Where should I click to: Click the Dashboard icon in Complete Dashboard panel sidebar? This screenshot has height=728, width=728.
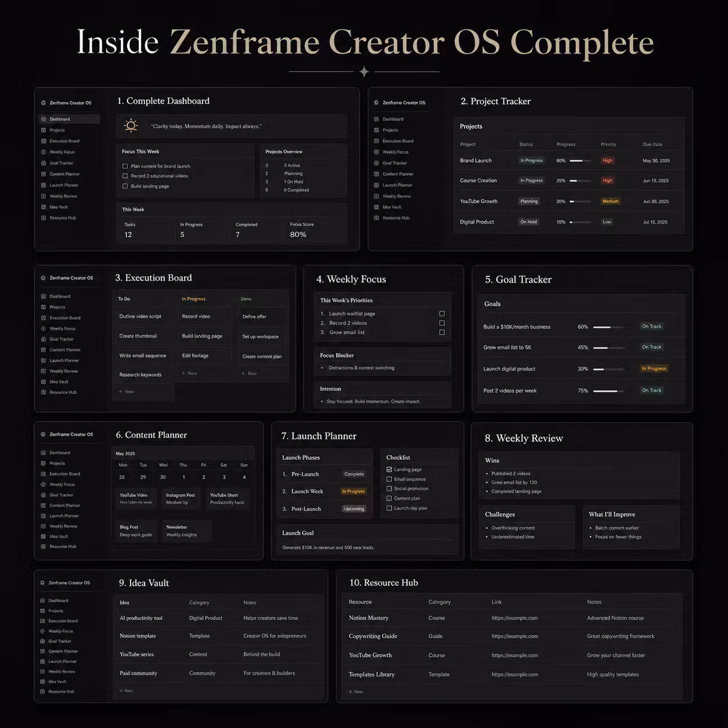point(44,119)
